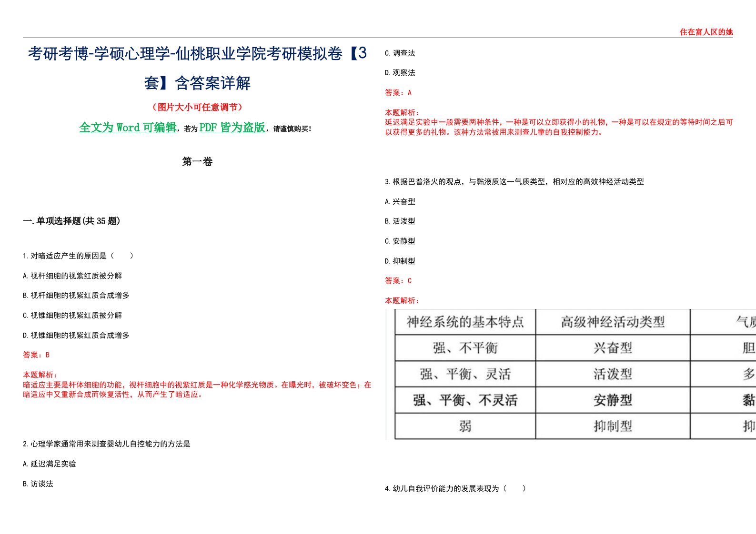Viewport: 756px width, 534px height.
Task: Select option 'A.延迟满足实验'
Action: pos(50,464)
